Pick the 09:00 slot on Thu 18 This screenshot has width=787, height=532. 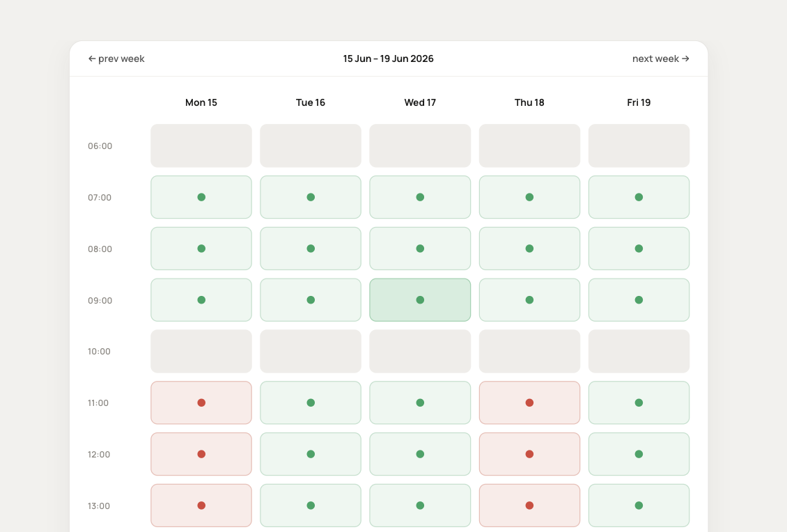pyautogui.click(x=529, y=300)
